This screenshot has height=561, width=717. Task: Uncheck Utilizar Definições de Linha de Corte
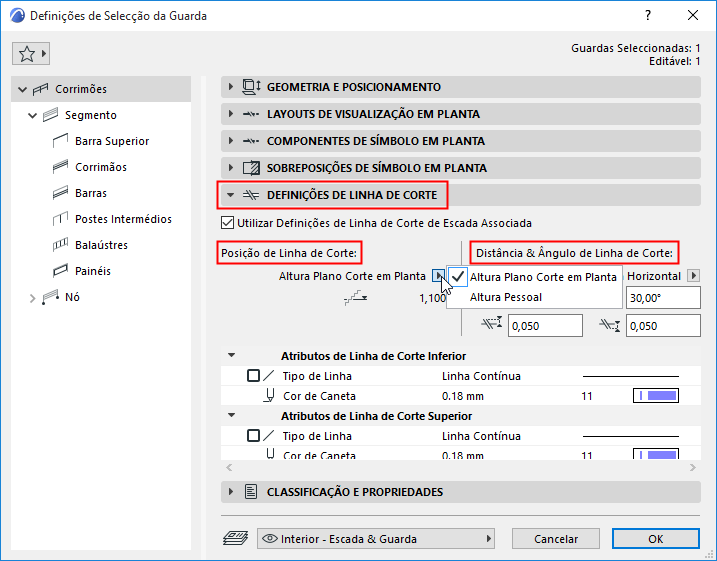[225, 222]
